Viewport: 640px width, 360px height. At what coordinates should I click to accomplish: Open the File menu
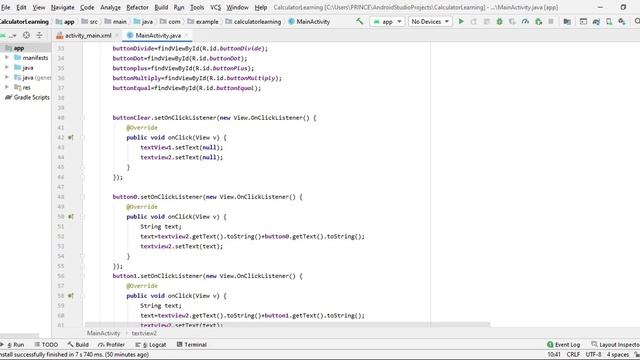[x=5, y=7]
